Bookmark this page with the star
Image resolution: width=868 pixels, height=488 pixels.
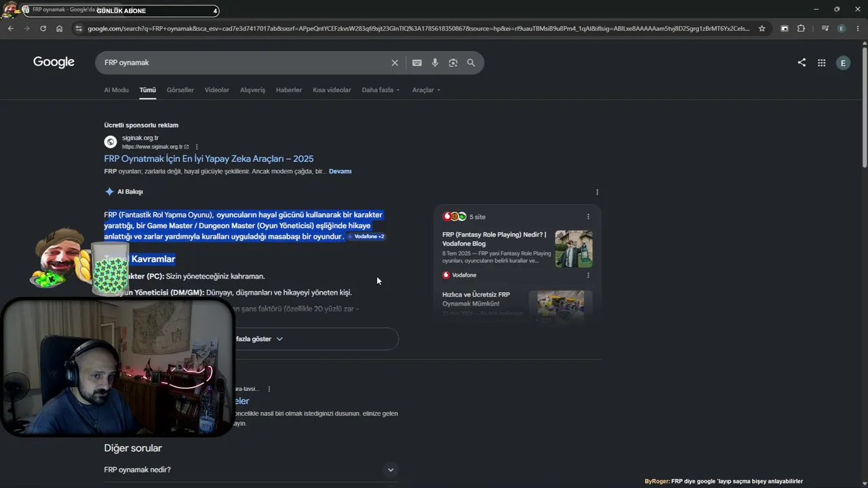coord(762,28)
